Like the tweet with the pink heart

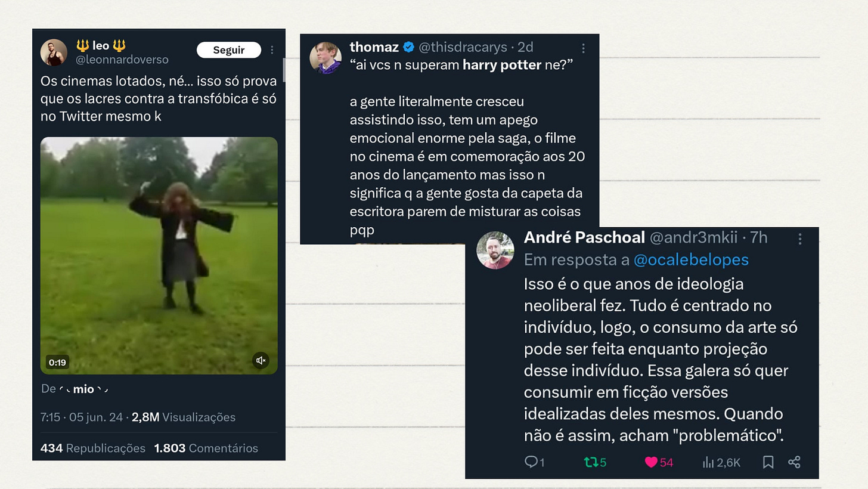(652, 462)
